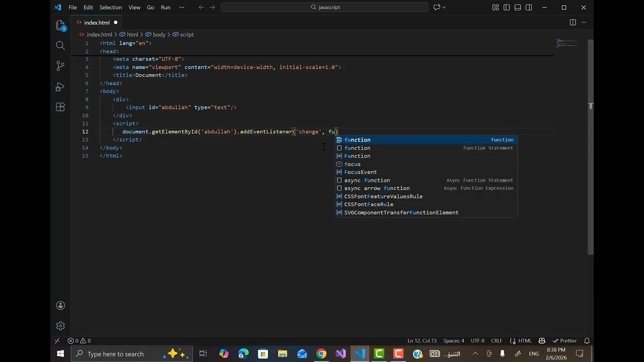Open the Extensions view
The image size is (644, 362).
pyautogui.click(x=60, y=107)
